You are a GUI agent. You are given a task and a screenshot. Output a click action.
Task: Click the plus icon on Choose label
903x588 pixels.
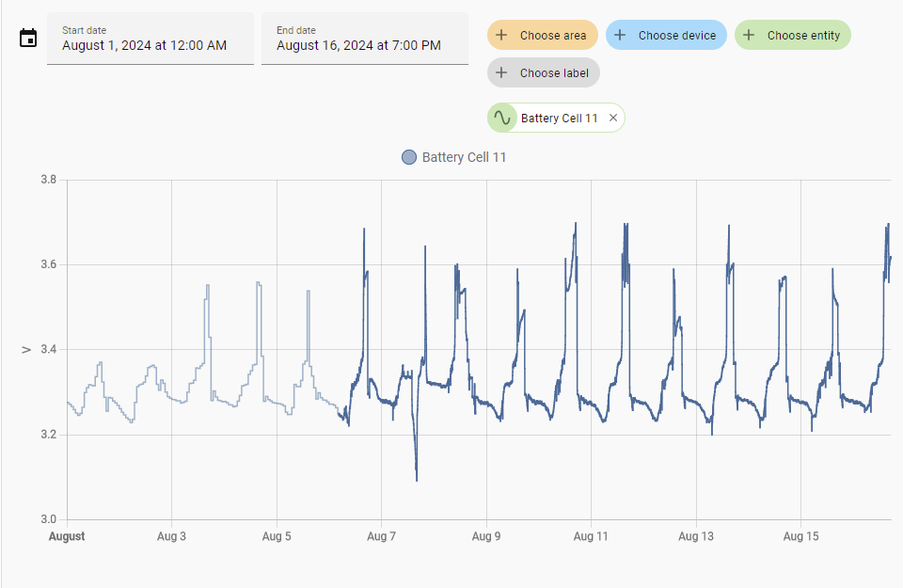[x=501, y=72]
